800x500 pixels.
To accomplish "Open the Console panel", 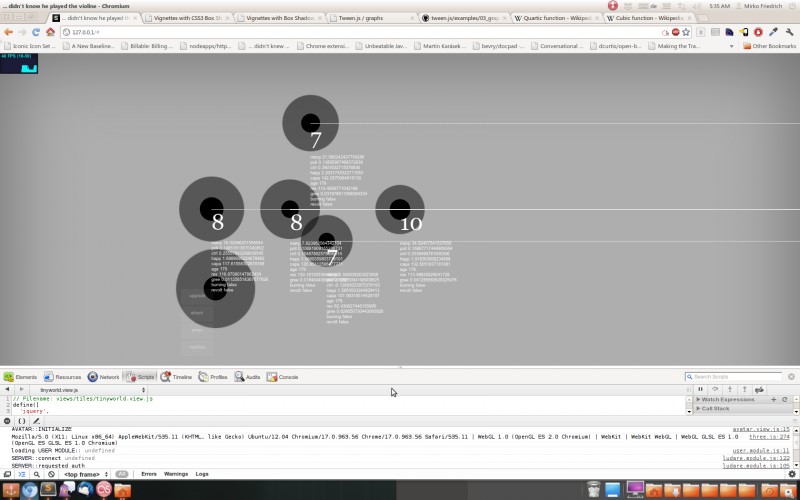I will tap(282, 377).
